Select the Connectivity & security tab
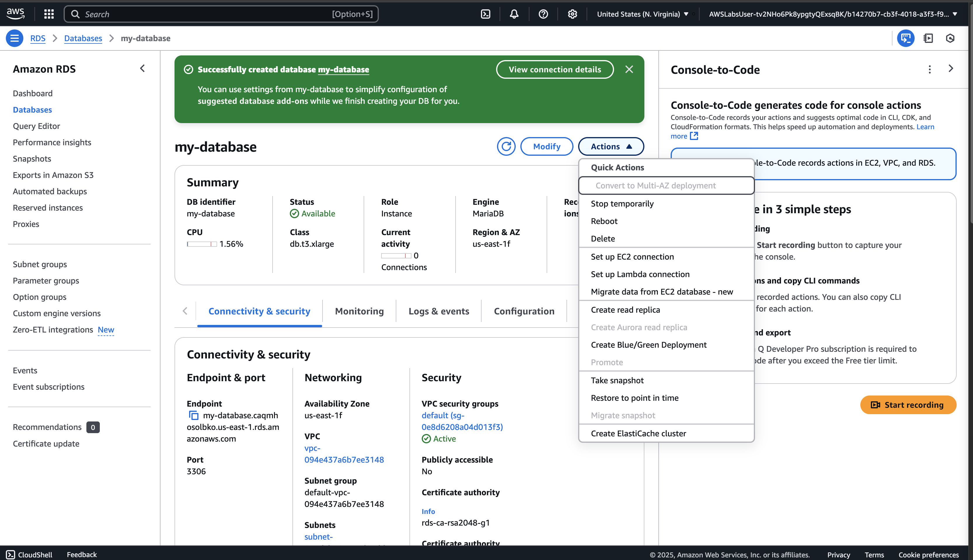Image resolution: width=973 pixels, height=560 pixels. pos(259,311)
